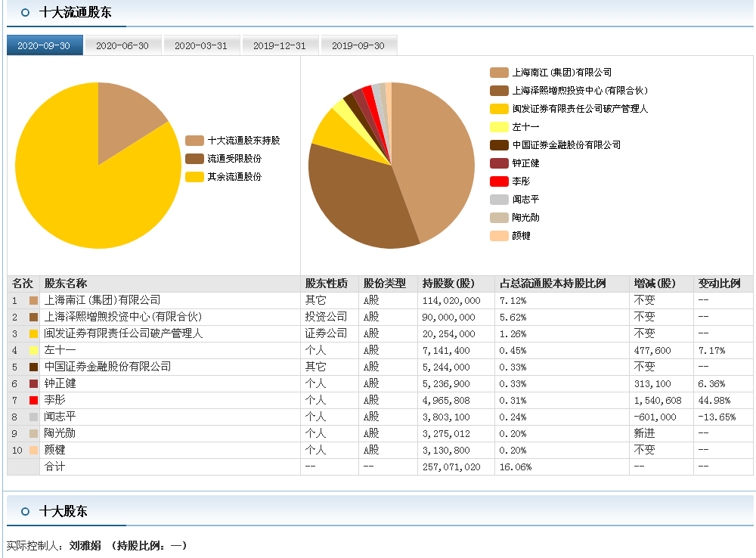Click the circle icon beside 十大流通股东 heading
This screenshot has width=756, height=558.
[26, 13]
